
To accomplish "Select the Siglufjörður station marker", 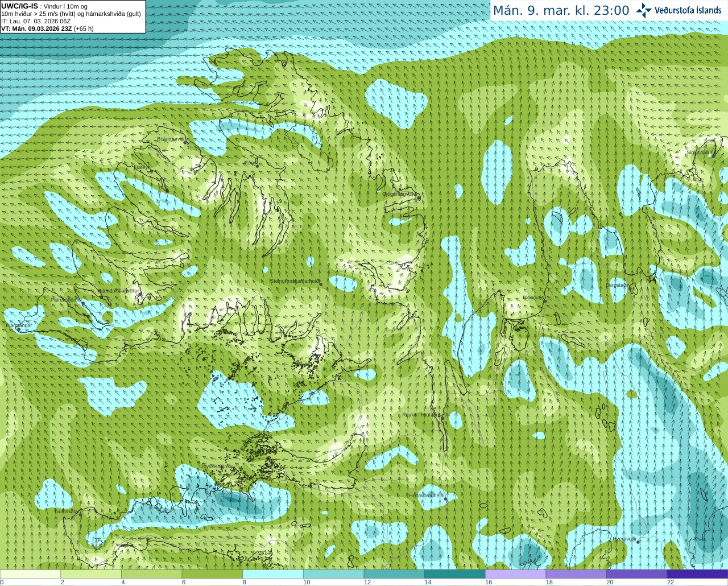I will [714, 155].
